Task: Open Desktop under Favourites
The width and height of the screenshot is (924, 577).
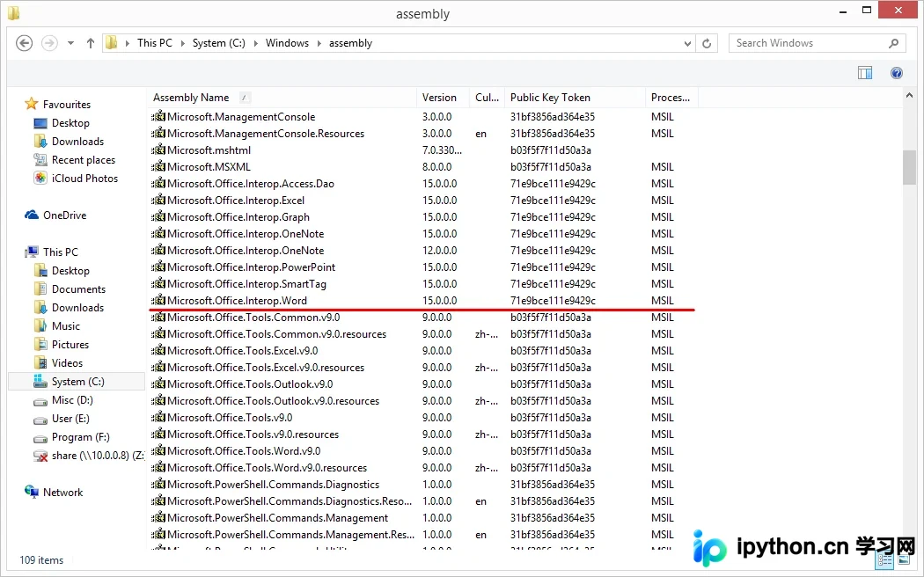Action: [x=70, y=123]
